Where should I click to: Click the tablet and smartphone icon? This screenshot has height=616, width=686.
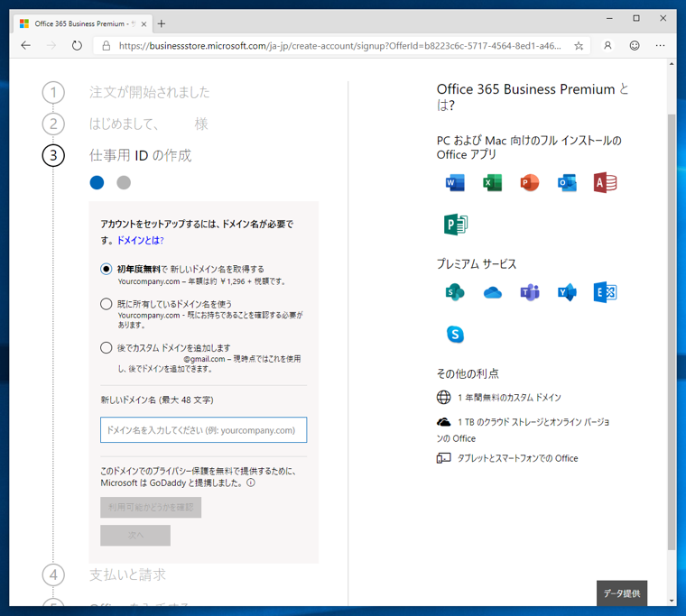(x=443, y=458)
